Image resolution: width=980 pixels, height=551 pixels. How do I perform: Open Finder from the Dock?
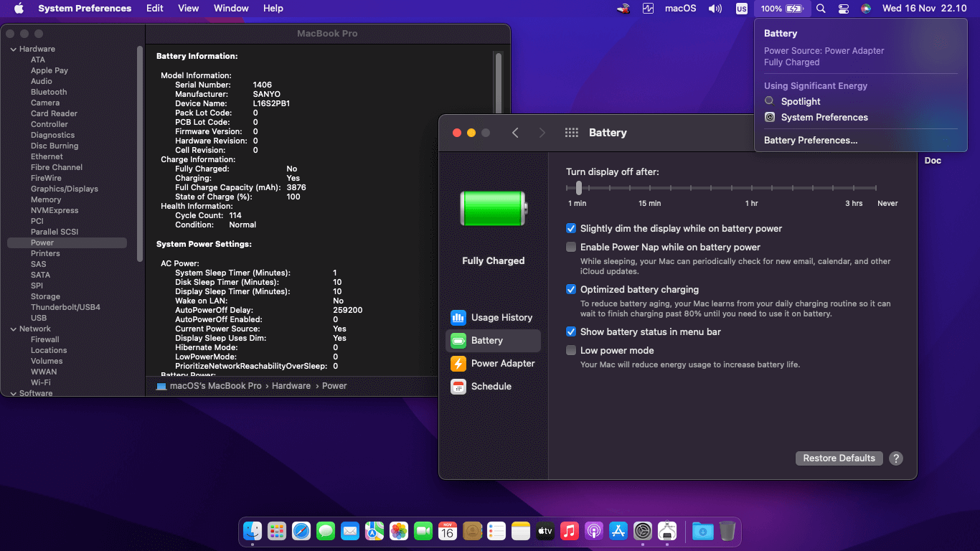(x=253, y=531)
